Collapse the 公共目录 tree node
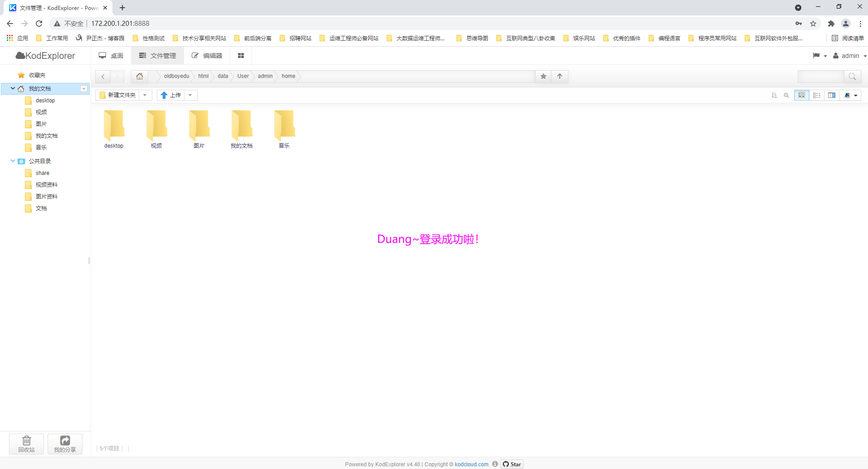 [x=13, y=161]
